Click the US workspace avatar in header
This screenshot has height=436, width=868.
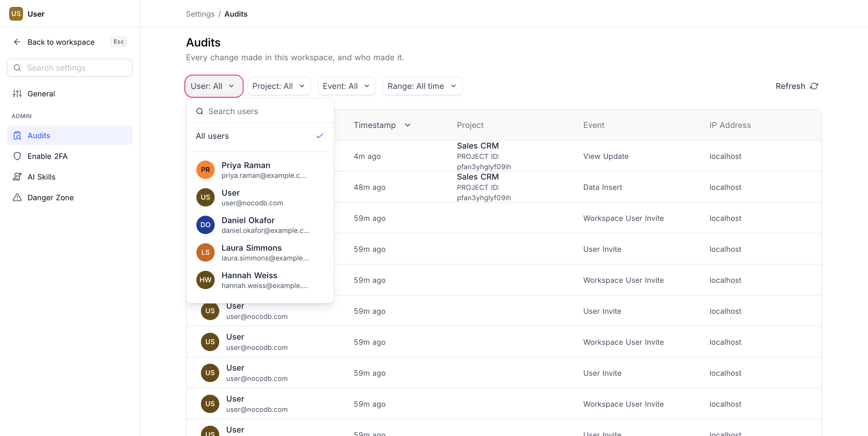(16, 14)
